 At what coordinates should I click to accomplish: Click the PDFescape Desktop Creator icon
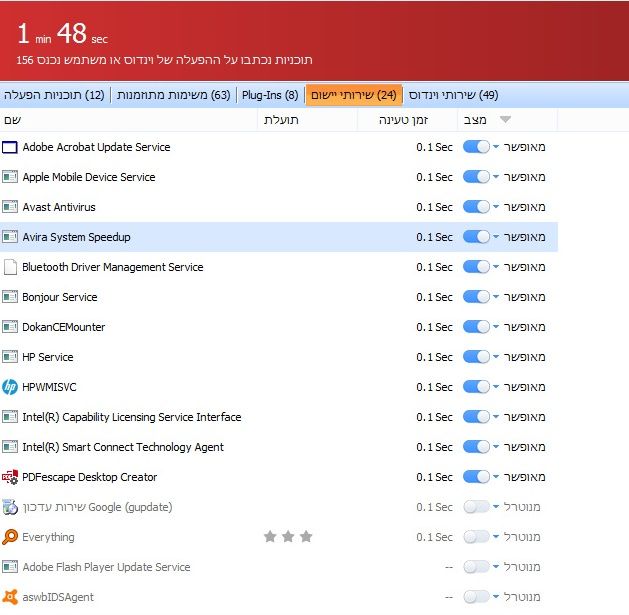(x=10, y=477)
